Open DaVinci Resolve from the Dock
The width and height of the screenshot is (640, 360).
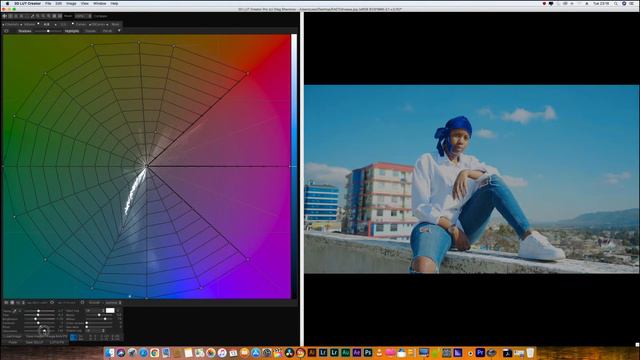tap(289, 353)
